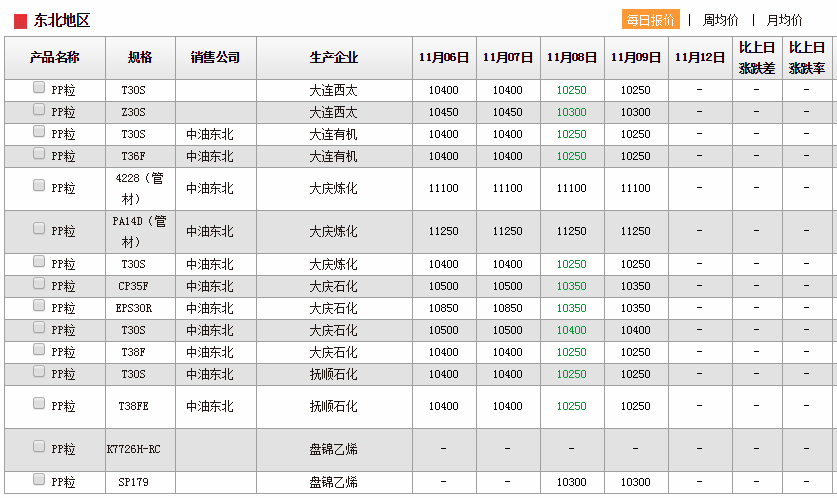Click the 生产企业 column header
The image size is (837, 498).
(x=334, y=58)
